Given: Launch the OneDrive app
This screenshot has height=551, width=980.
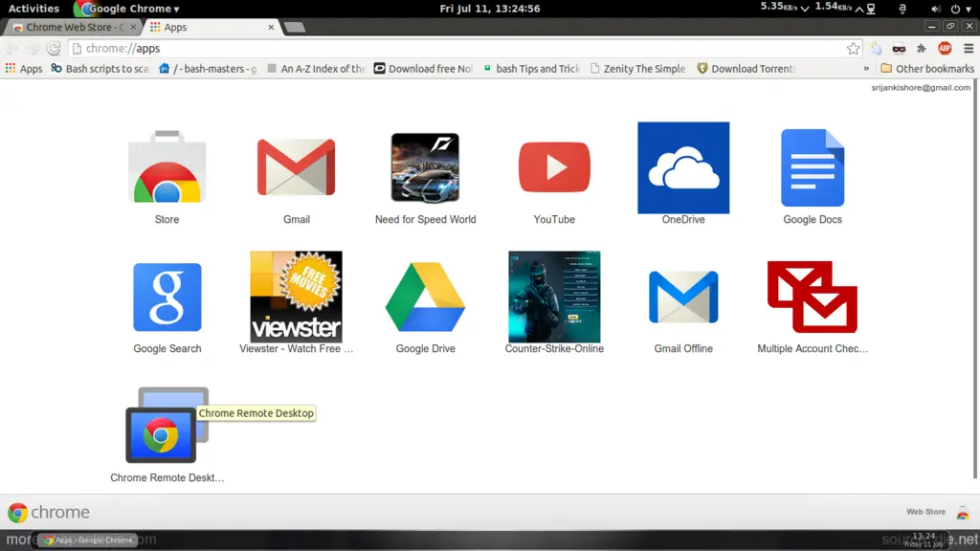Looking at the screenshot, I should tap(683, 168).
